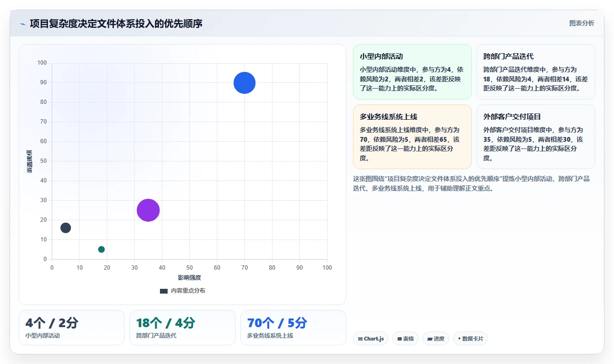
Task: Click the 小型内部活动 card description text
Action: pos(412,79)
